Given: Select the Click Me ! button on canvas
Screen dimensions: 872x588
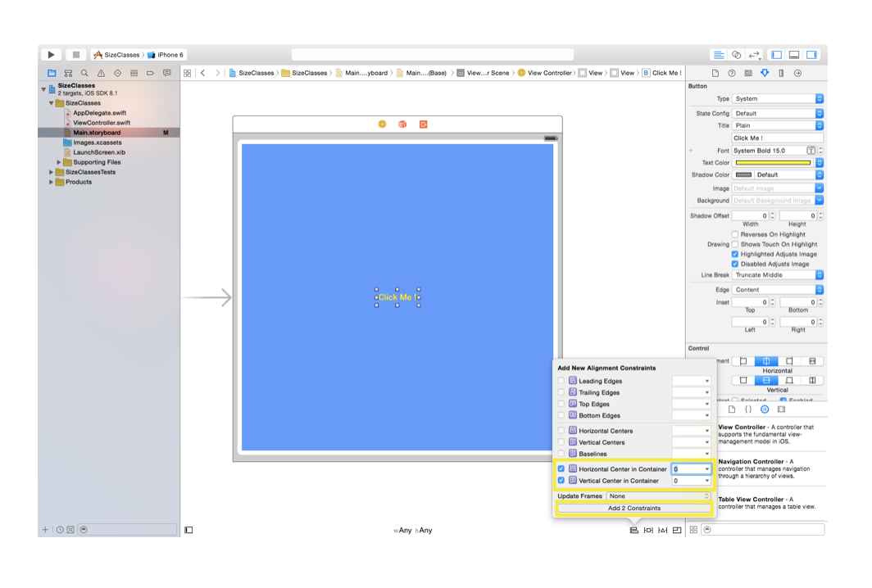Looking at the screenshot, I should coord(397,297).
